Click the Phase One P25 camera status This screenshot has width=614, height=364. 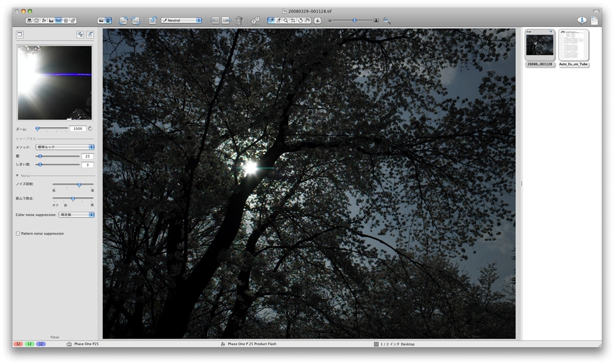83,344
